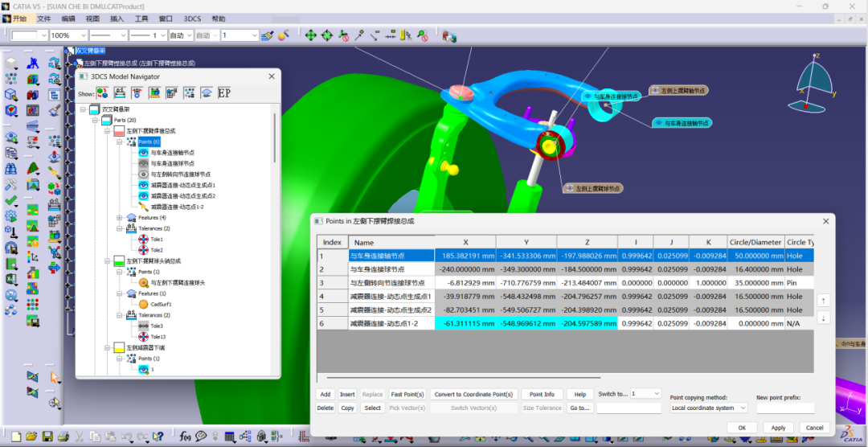
Task: Open the 100% transparency dropdown
Action: 83,35
